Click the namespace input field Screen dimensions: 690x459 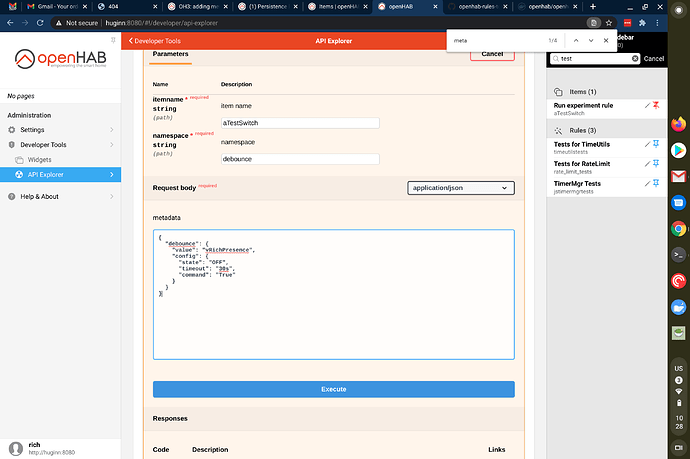click(300, 159)
